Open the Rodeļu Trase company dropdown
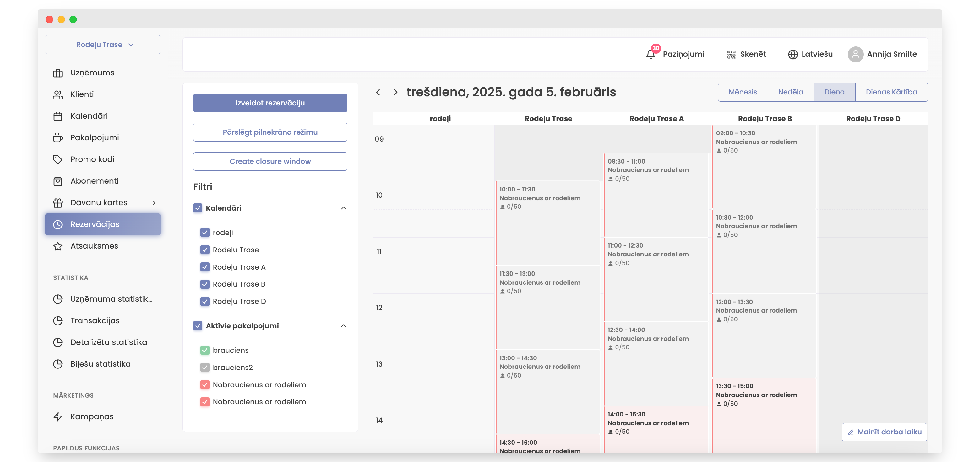 103,45
